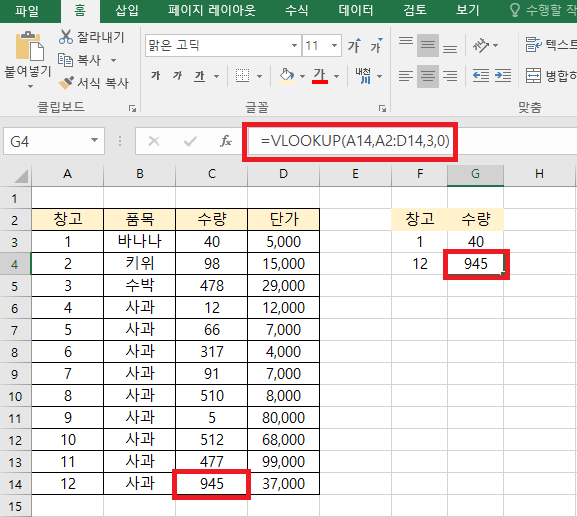
Task: Align text left
Action: [x=406, y=76]
